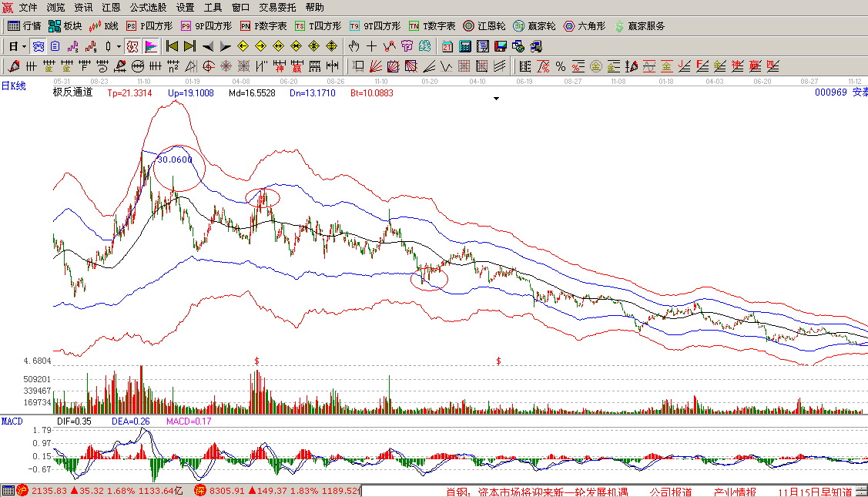Click the percent sign analysis icon

pos(560,65)
